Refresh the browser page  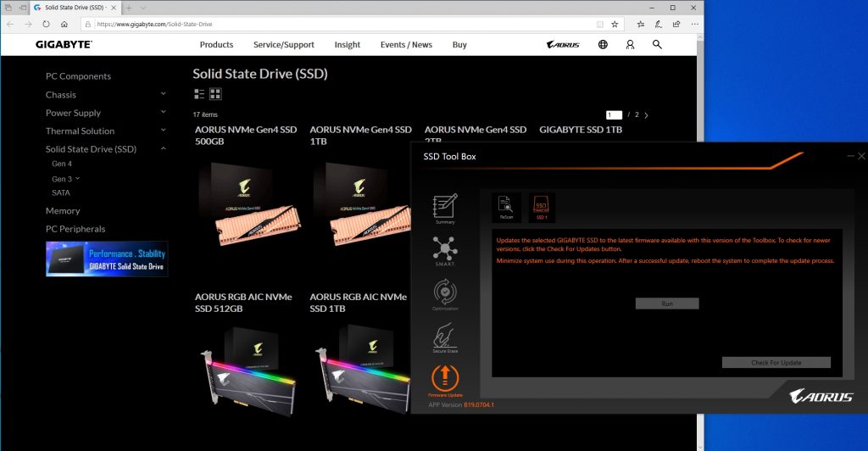[47, 25]
